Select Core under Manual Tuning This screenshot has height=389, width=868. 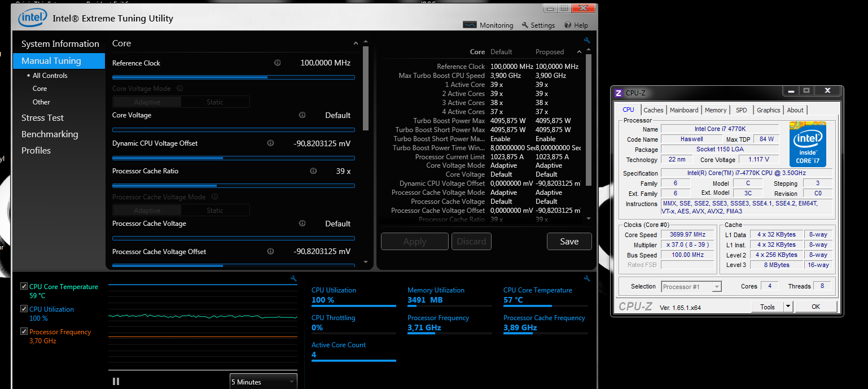click(40, 89)
